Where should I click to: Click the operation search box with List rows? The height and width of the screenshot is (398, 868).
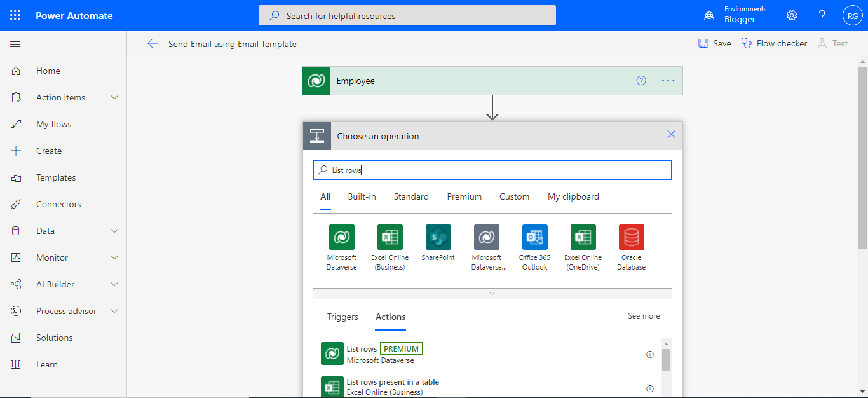click(492, 170)
